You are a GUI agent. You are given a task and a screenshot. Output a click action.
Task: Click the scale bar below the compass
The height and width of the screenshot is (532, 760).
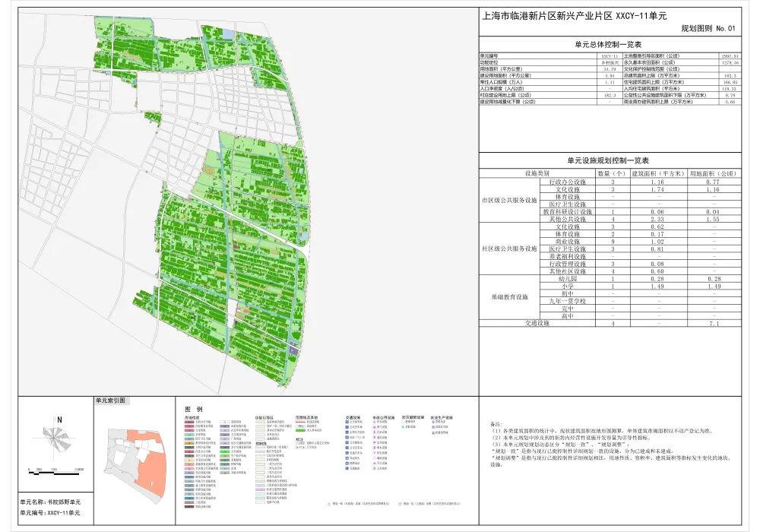pyautogui.click(x=56, y=473)
